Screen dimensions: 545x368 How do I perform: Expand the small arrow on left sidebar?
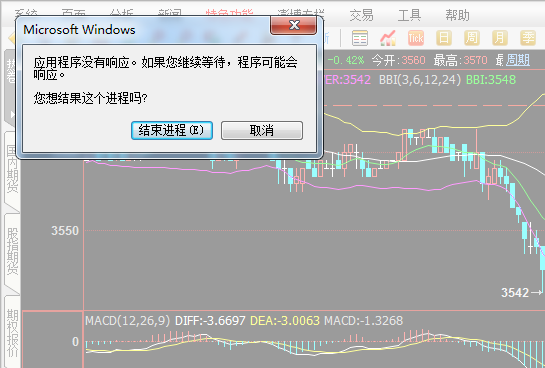tap(12, 114)
